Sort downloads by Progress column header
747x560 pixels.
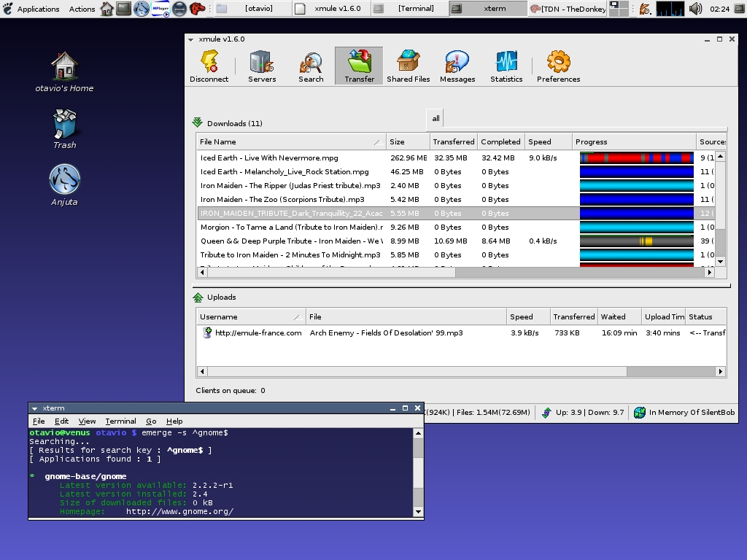(x=634, y=141)
